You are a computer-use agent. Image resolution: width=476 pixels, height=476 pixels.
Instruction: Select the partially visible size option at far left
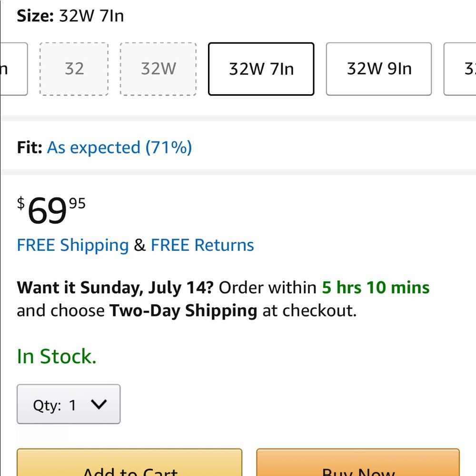coord(13,69)
